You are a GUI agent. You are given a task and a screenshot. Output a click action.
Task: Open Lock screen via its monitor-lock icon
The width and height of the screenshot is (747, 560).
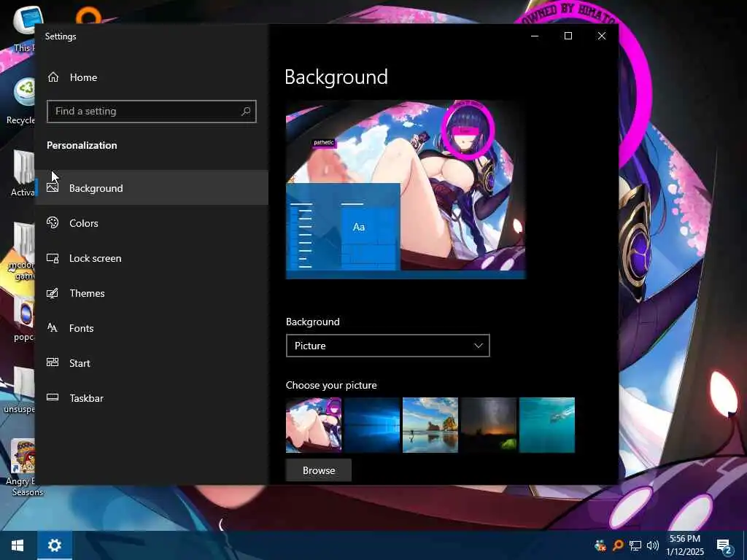[x=53, y=258]
